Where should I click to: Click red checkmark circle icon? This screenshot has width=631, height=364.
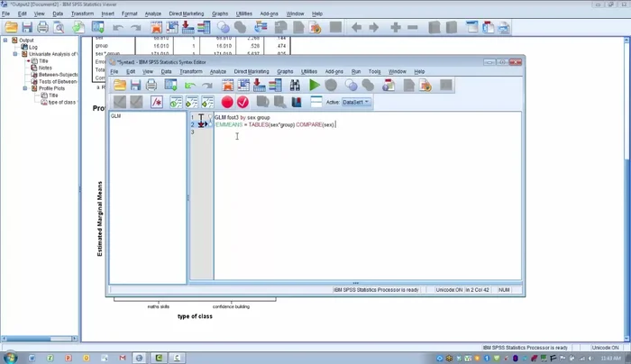(x=242, y=102)
